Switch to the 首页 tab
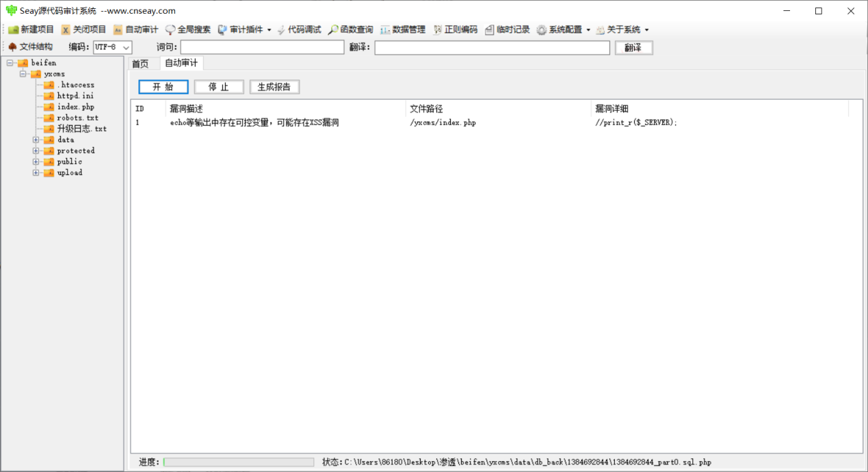 click(140, 64)
